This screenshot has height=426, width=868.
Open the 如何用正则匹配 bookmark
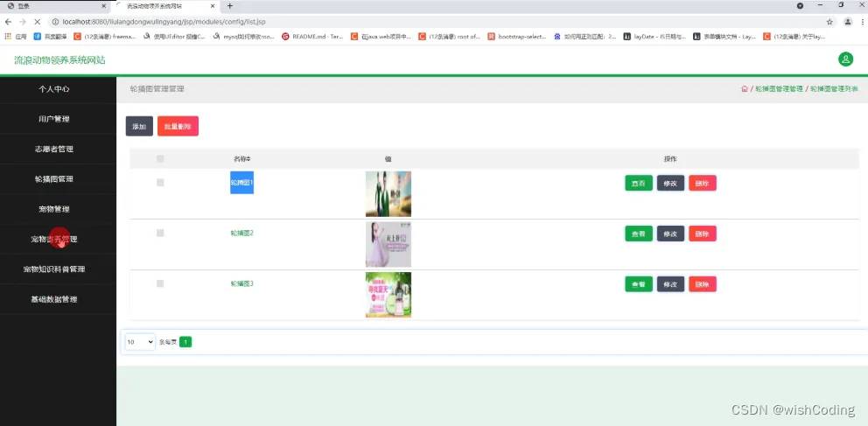click(x=585, y=37)
